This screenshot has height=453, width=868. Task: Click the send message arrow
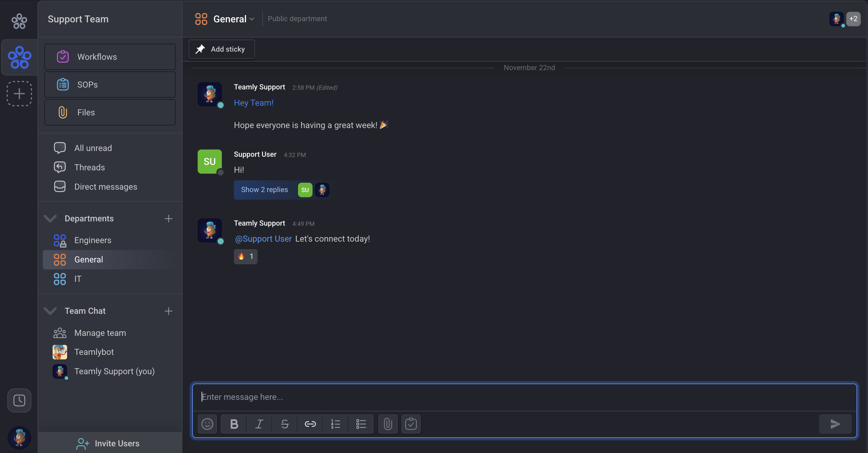[x=835, y=424]
